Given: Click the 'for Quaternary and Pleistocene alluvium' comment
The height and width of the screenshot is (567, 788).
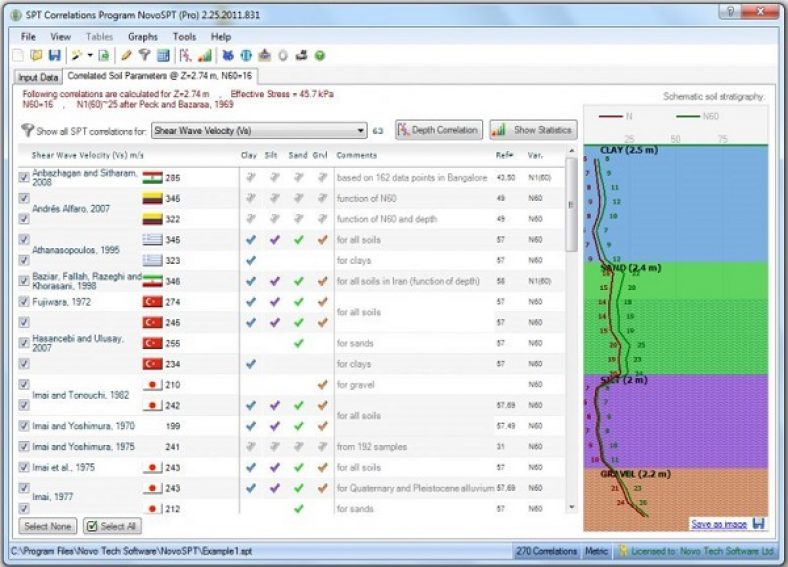Looking at the screenshot, I should point(416,488).
